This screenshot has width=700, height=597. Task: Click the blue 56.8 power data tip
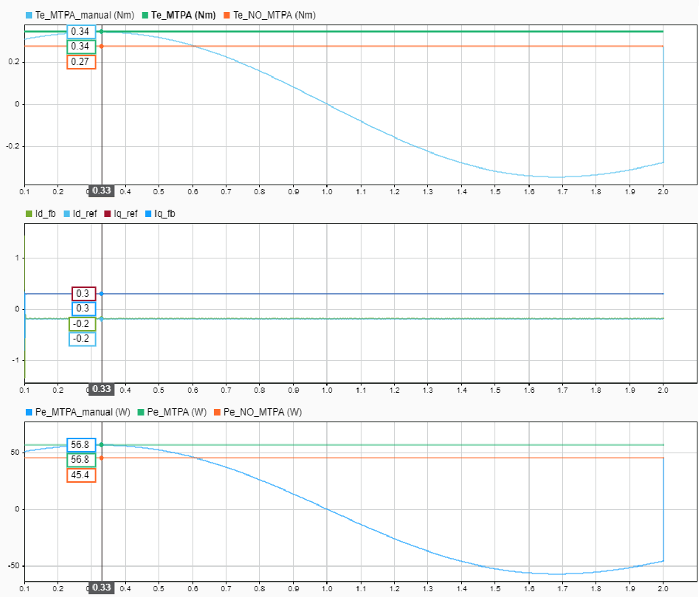pyautogui.click(x=81, y=445)
